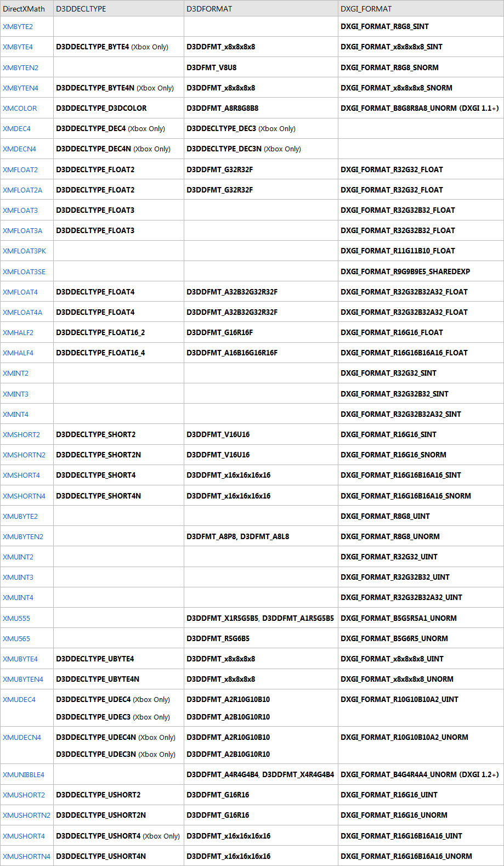
Task: Open the XMUBYTEN2 link
Action: pos(23,536)
